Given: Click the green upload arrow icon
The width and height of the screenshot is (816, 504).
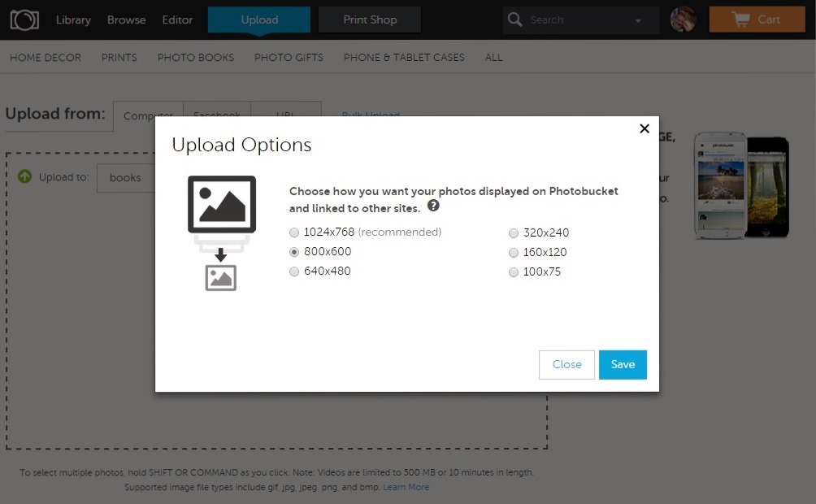Looking at the screenshot, I should click(x=25, y=176).
